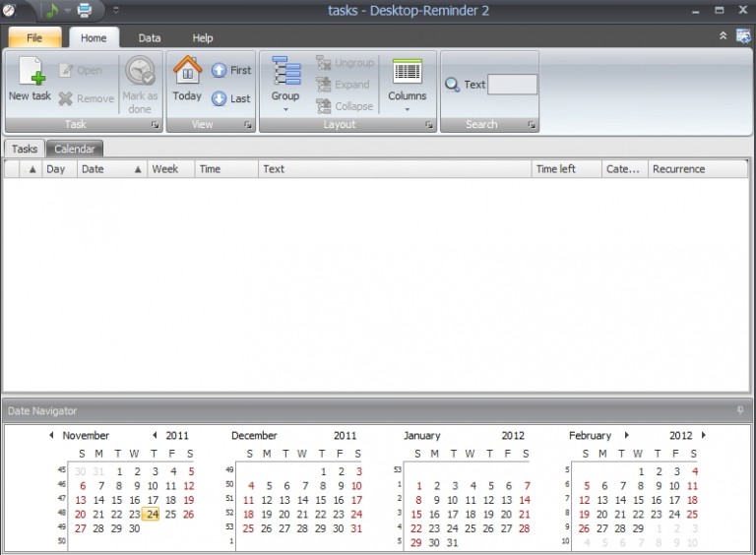Click the Desktop-Reminder application logo
The width and height of the screenshot is (756, 555).
(x=9, y=10)
